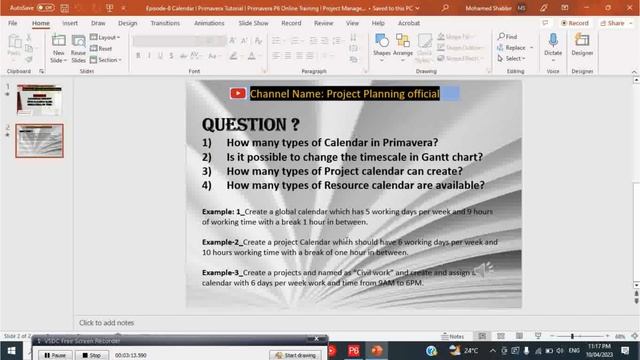The width and height of the screenshot is (640, 360).
Task: Toggle Bold formatting
Action: 138,56
